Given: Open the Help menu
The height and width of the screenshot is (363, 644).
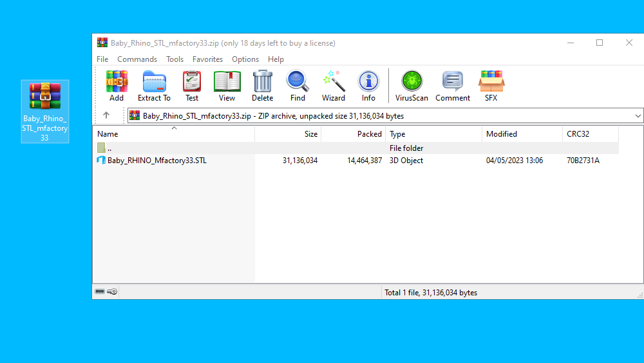Looking at the screenshot, I should [x=276, y=59].
